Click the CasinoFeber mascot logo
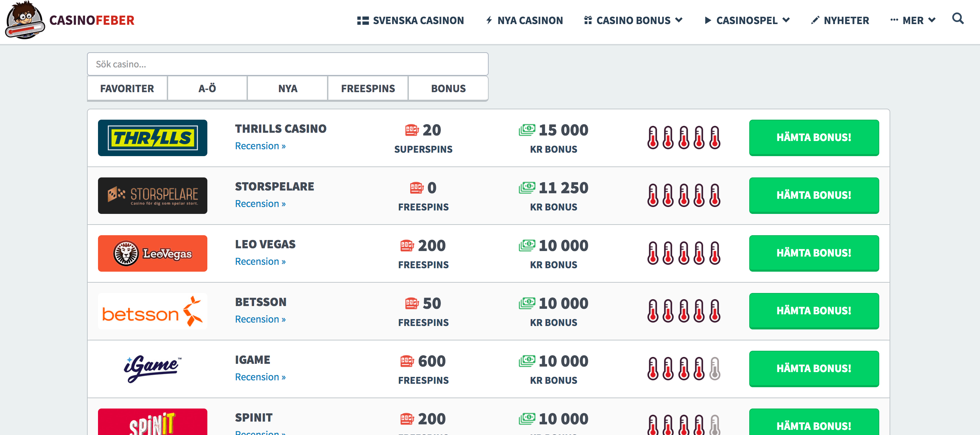The image size is (980, 435). click(x=25, y=21)
